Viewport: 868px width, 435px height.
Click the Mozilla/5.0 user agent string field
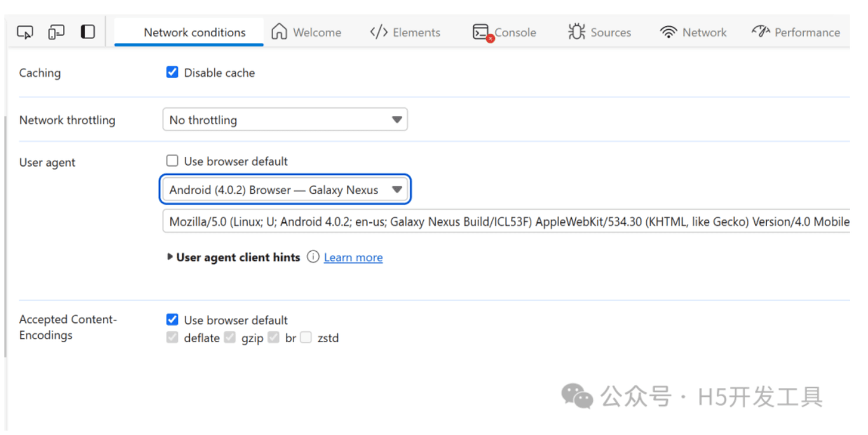point(506,222)
